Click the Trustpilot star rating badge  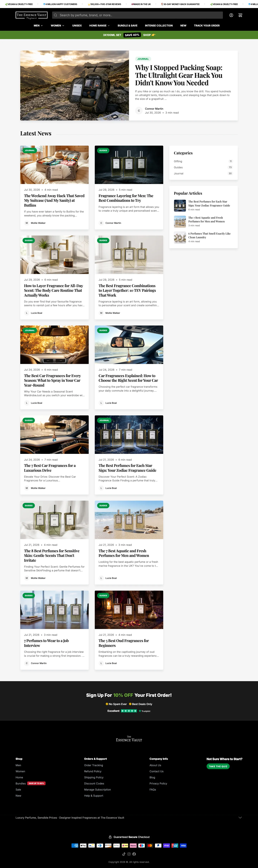pos(129,711)
